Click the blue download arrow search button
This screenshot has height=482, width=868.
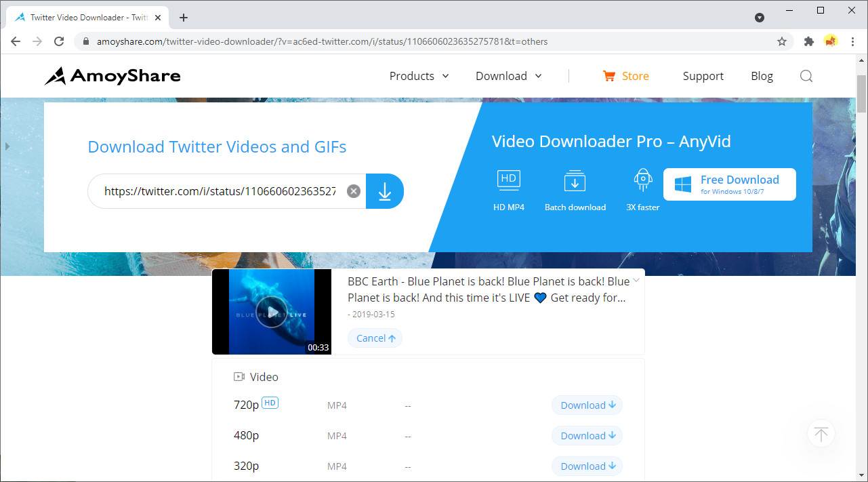click(x=385, y=191)
